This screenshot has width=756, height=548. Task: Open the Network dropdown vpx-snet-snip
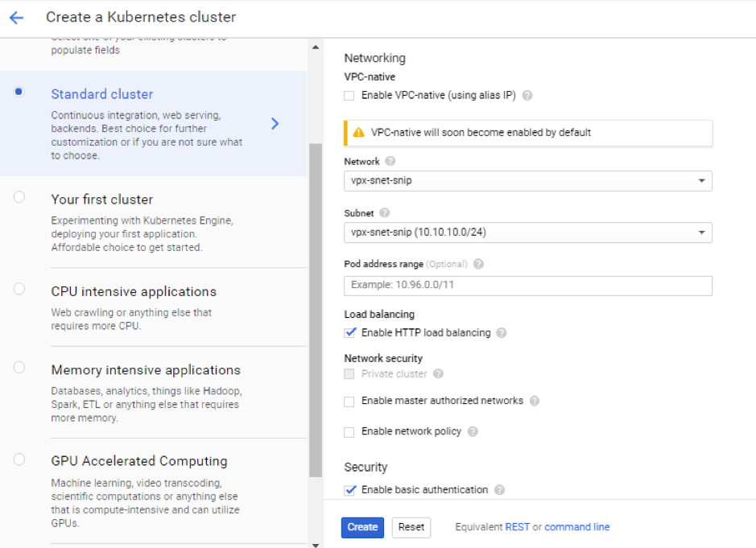(x=527, y=181)
